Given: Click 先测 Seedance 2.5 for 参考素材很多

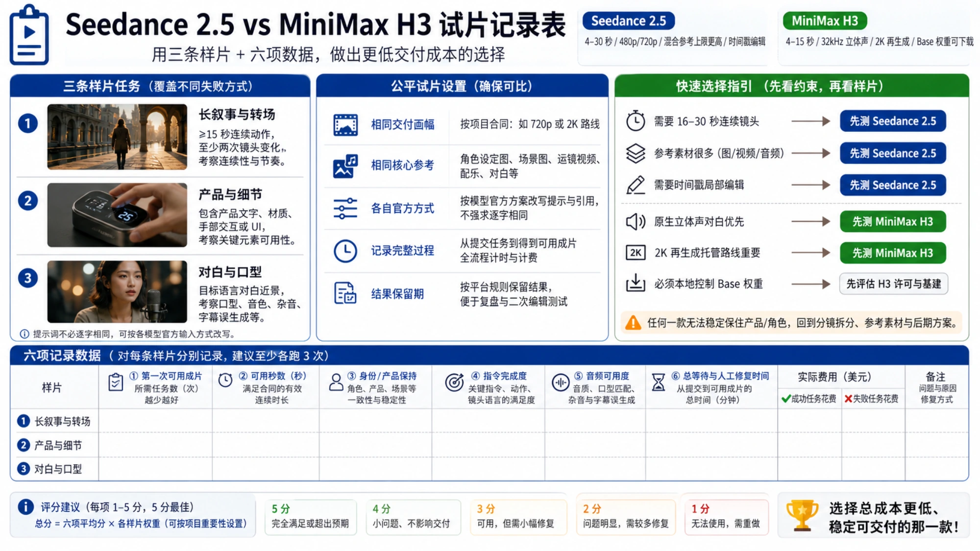Looking at the screenshot, I should pyautogui.click(x=892, y=153).
